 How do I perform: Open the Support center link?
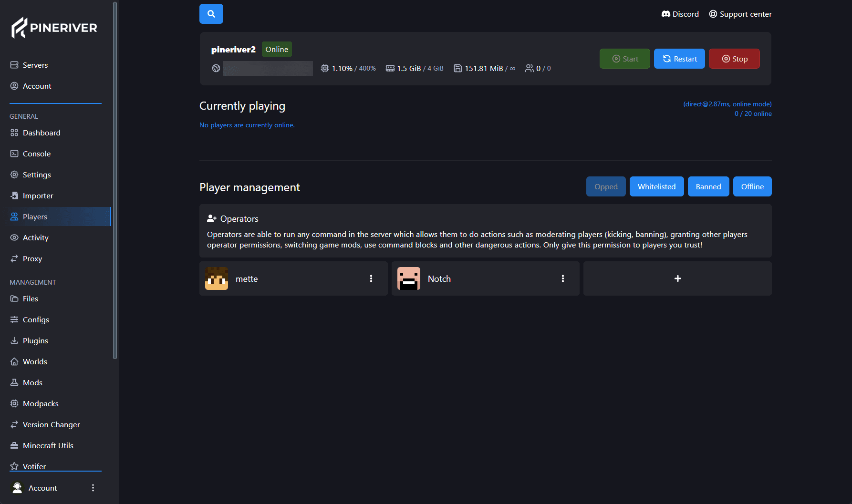[x=740, y=14]
